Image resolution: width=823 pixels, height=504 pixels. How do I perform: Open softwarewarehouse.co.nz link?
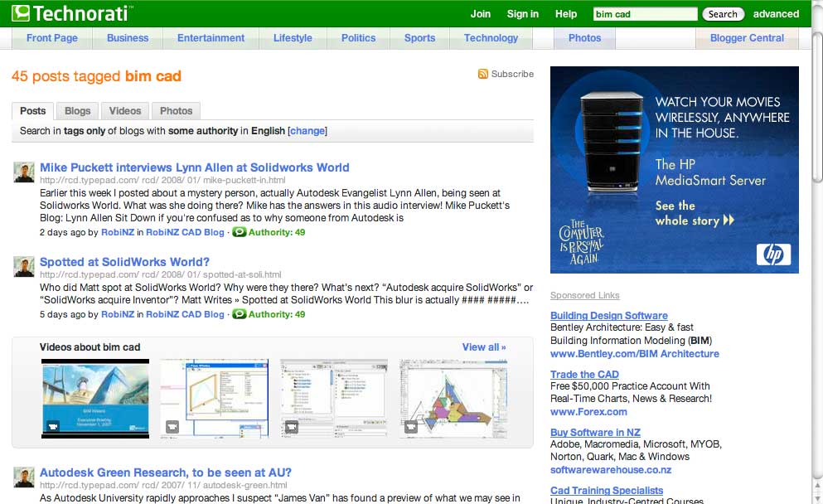coord(611,470)
